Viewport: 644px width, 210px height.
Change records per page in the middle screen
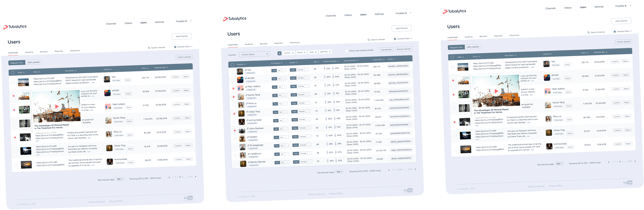pyautogui.click(x=340, y=172)
